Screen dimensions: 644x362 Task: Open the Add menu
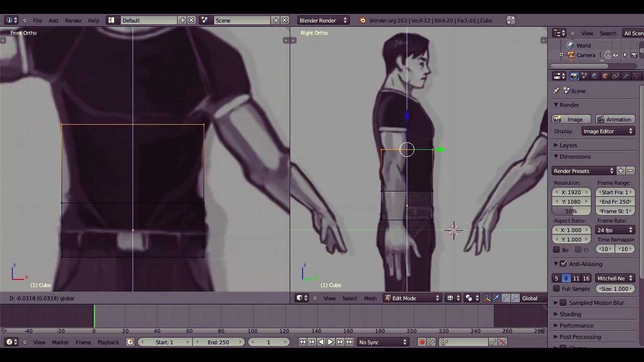53,21
